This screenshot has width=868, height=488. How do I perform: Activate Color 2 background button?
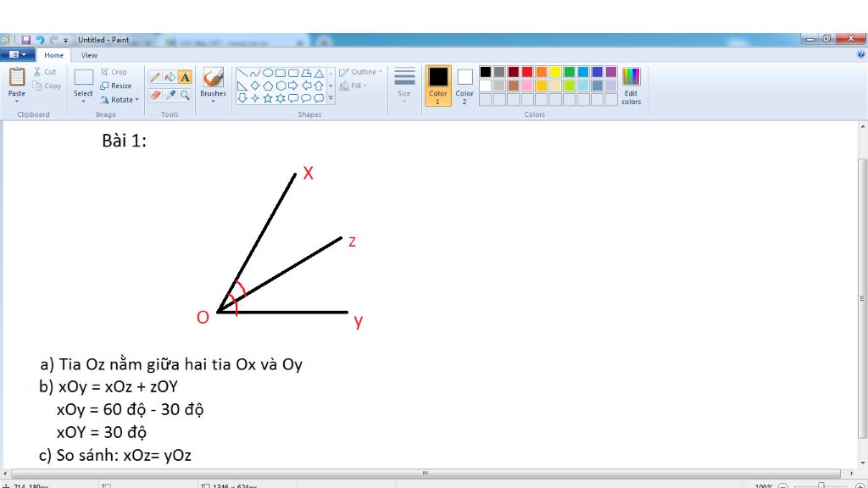coord(465,86)
